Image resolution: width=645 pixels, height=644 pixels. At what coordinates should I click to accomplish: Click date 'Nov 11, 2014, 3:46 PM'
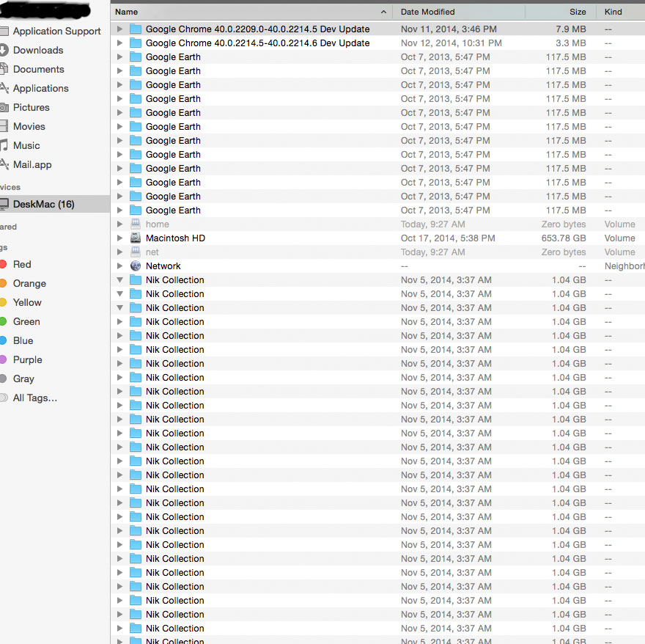pos(449,29)
